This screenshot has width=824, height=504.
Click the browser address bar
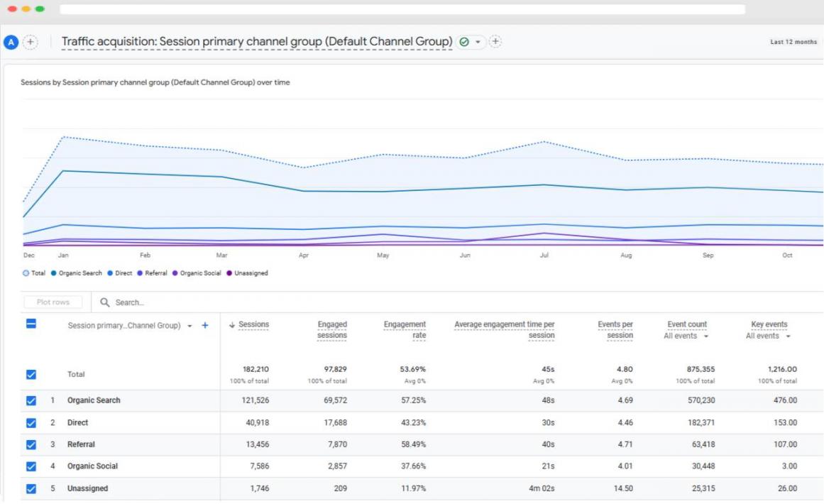pos(402,9)
